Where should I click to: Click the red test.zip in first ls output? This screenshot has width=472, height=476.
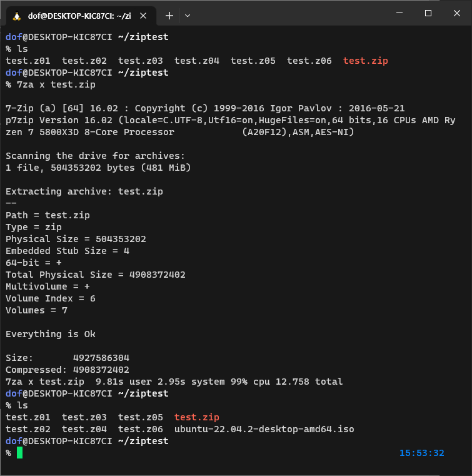(x=366, y=61)
